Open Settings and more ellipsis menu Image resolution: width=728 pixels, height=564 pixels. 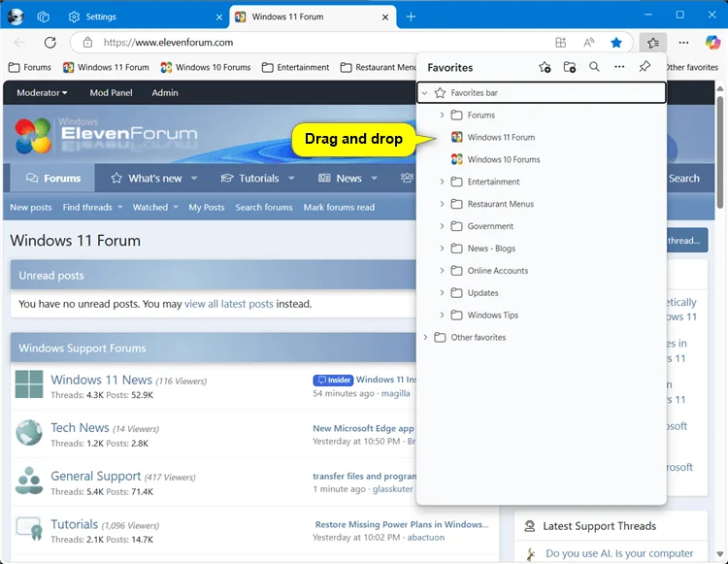point(683,43)
